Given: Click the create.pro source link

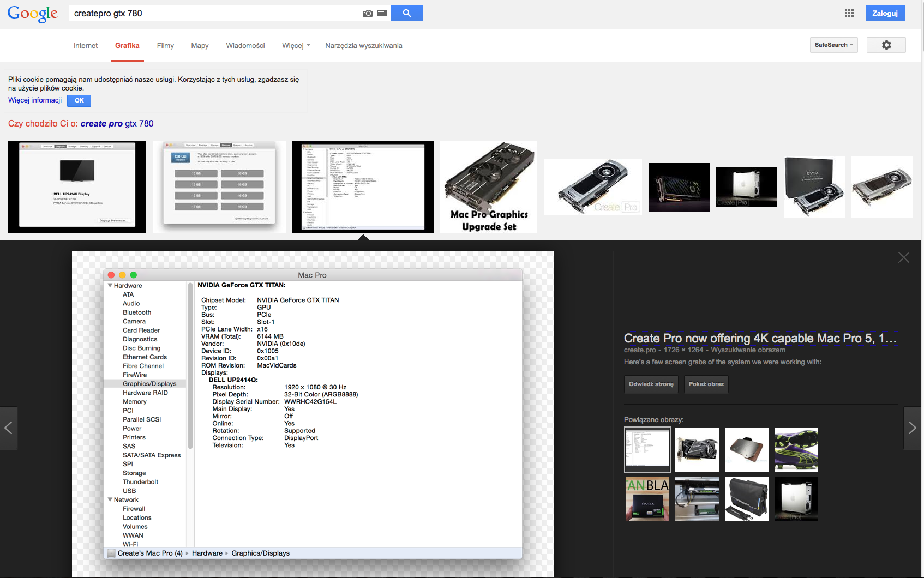Looking at the screenshot, I should click(640, 350).
